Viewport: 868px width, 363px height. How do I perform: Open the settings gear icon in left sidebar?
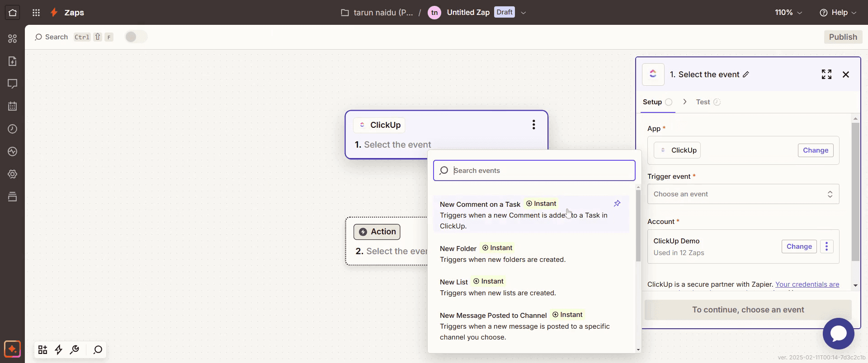click(x=13, y=174)
